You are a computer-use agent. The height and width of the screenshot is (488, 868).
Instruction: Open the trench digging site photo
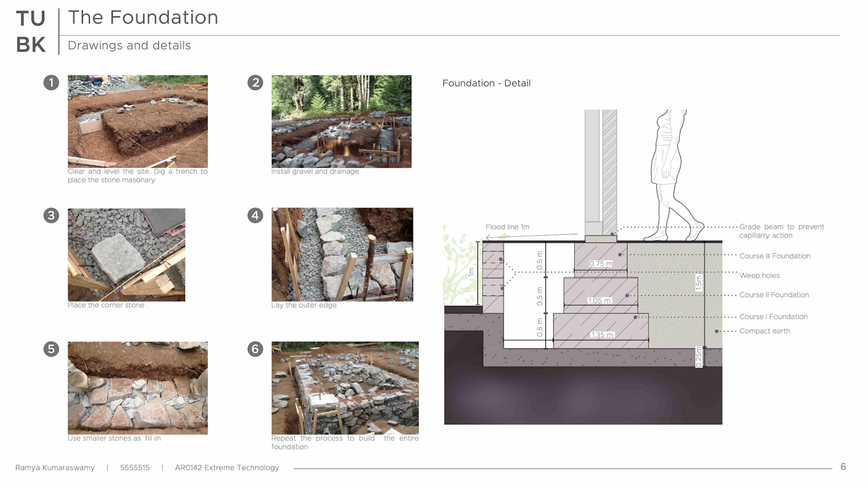click(x=137, y=121)
